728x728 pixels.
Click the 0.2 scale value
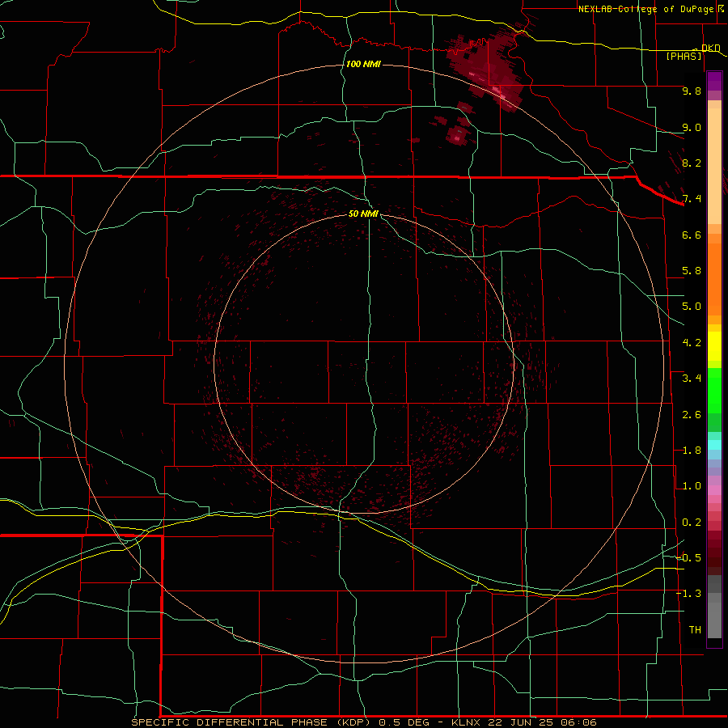coord(692,523)
